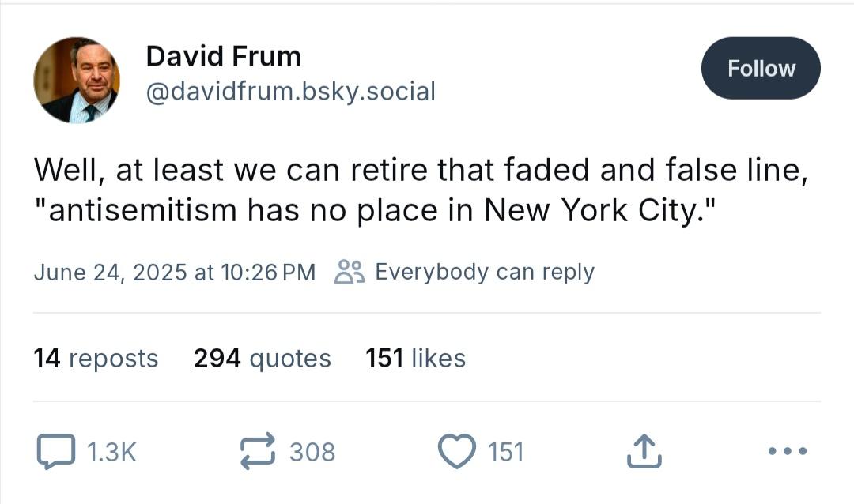Click the David Frum display name

(x=223, y=56)
